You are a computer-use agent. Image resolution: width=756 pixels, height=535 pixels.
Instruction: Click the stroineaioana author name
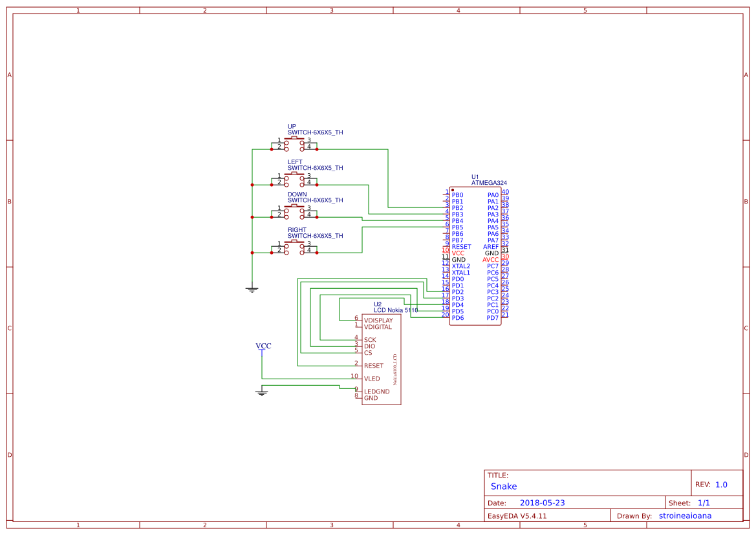pyautogui.click(x=685, y=516)
